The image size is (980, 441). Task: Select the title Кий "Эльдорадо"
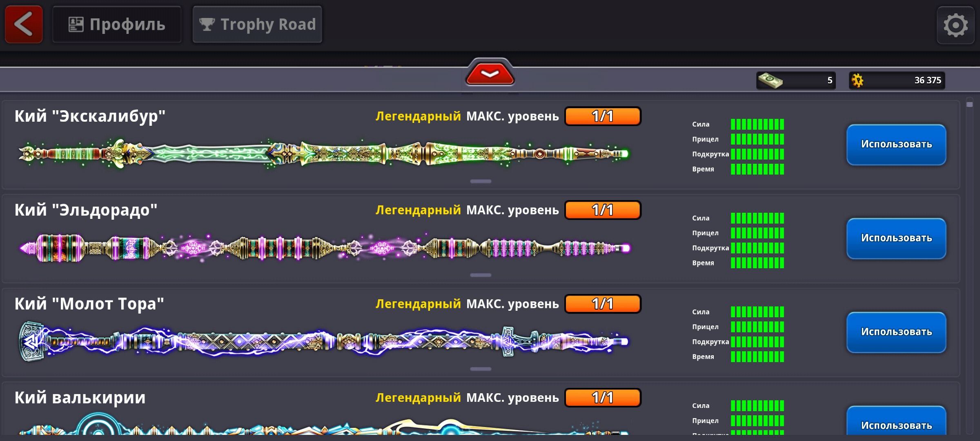pos(86,210)
